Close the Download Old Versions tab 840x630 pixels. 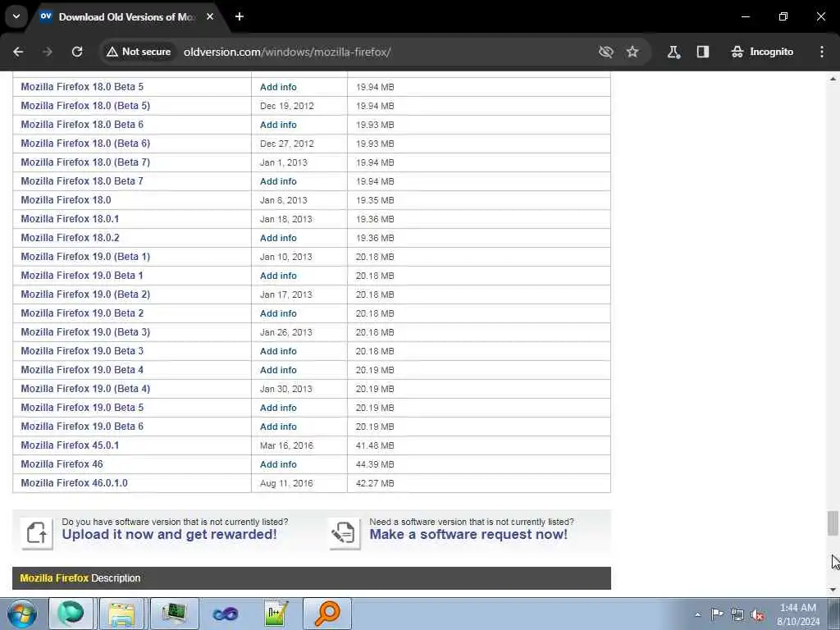[x=210, y=16]
